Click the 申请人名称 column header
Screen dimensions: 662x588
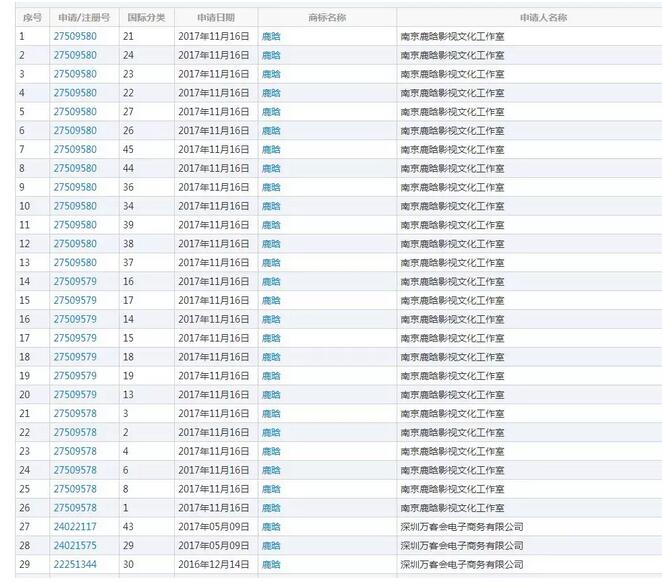tap(543, 18)
